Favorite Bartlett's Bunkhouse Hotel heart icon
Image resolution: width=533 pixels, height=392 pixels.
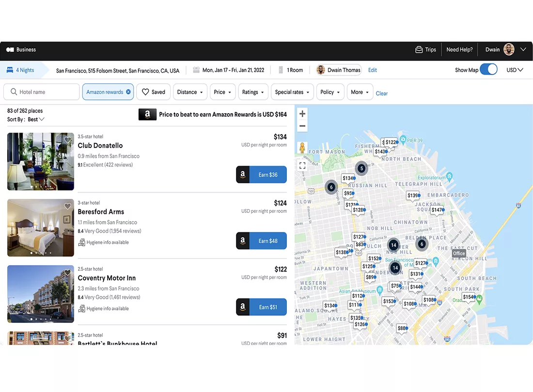click(x=68, y=338)
